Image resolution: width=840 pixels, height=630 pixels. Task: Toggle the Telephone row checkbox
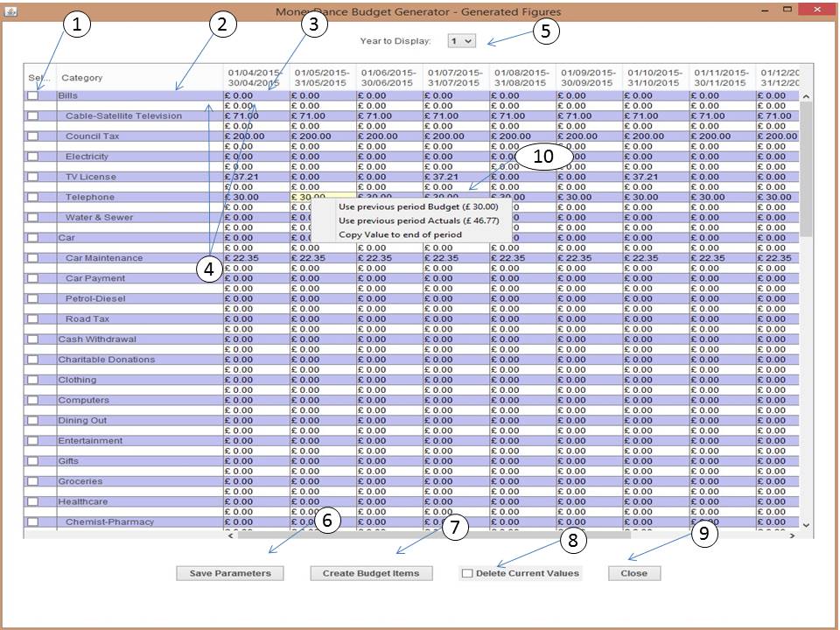(33, 197)
